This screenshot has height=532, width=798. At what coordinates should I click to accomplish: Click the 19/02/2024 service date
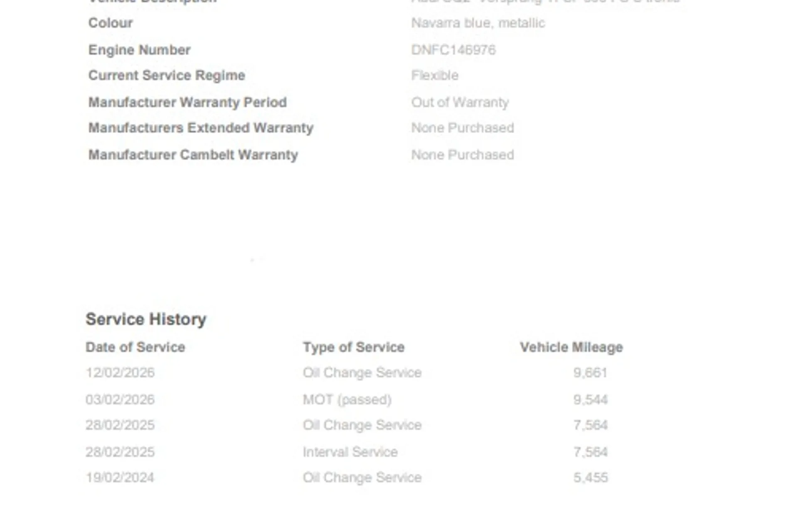pyautogui.click(x=120, y=477)
